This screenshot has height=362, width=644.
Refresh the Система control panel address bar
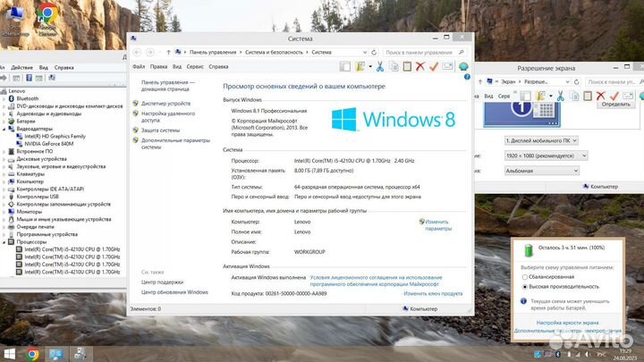374,52
